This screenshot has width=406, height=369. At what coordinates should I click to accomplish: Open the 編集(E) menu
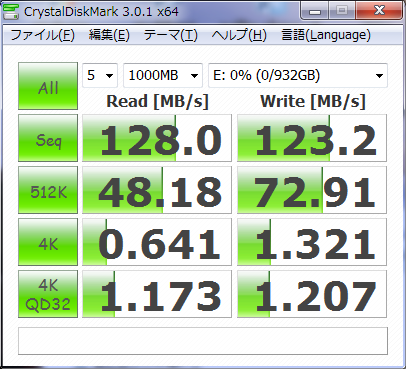pyautogui.click(x=109, y=35)
